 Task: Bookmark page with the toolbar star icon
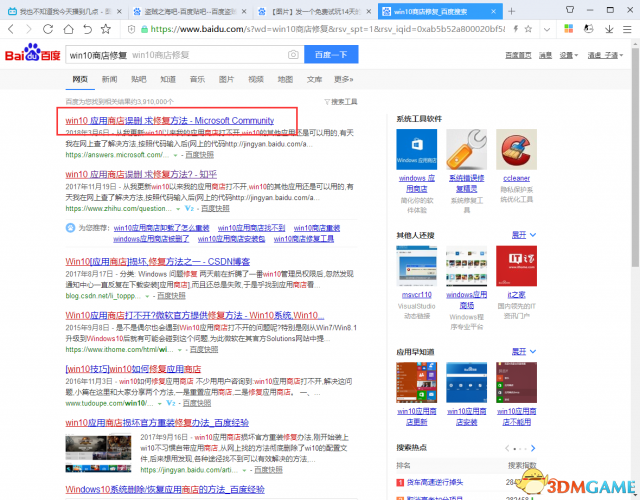[x=106, y=29]
